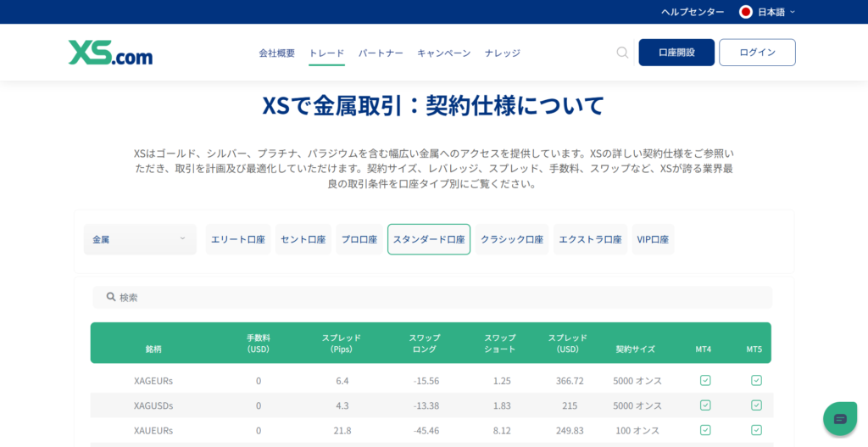Click the 249.83 spread USD value

[570, 430]
